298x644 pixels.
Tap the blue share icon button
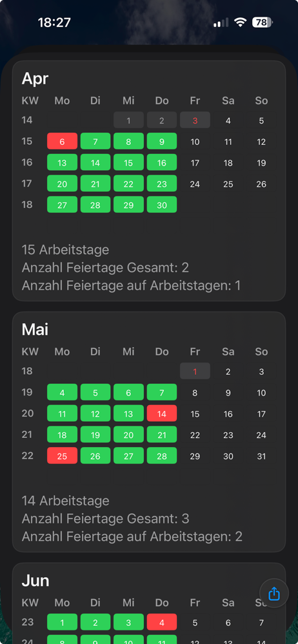pyautogui.click(x=274, y=593)
